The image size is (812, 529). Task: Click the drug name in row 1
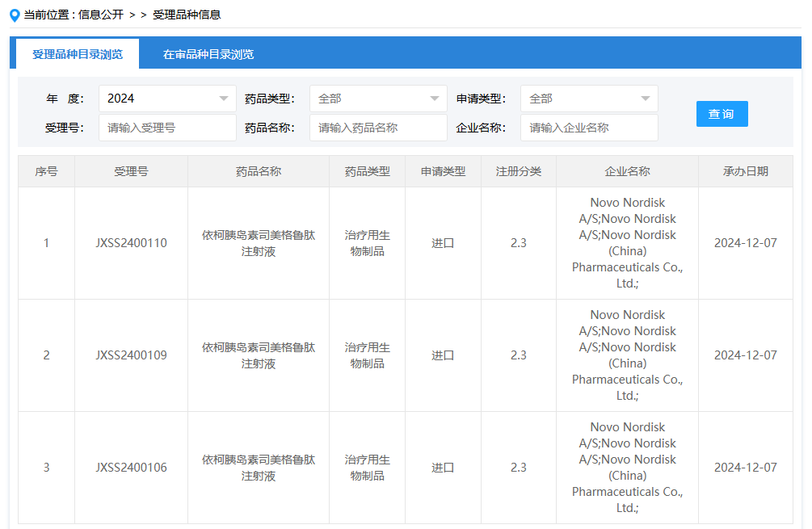tap(259, 243)
